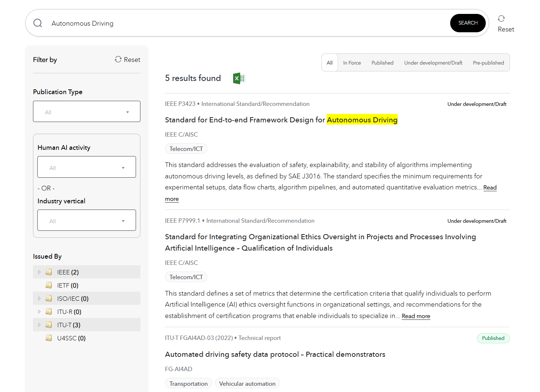The height and width of the screenshot is (392, 540).
Task: Expand the ITU-T tree node arrow
Action: point(39,325)
